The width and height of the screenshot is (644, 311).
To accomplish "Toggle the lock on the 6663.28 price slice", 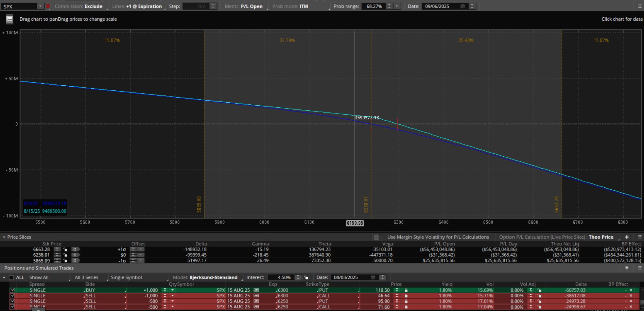I will pyautogui.click(x=65, y=249).
